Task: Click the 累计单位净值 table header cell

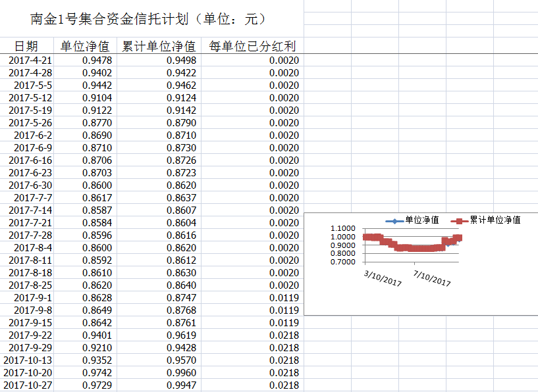Action: pos(159,46)
